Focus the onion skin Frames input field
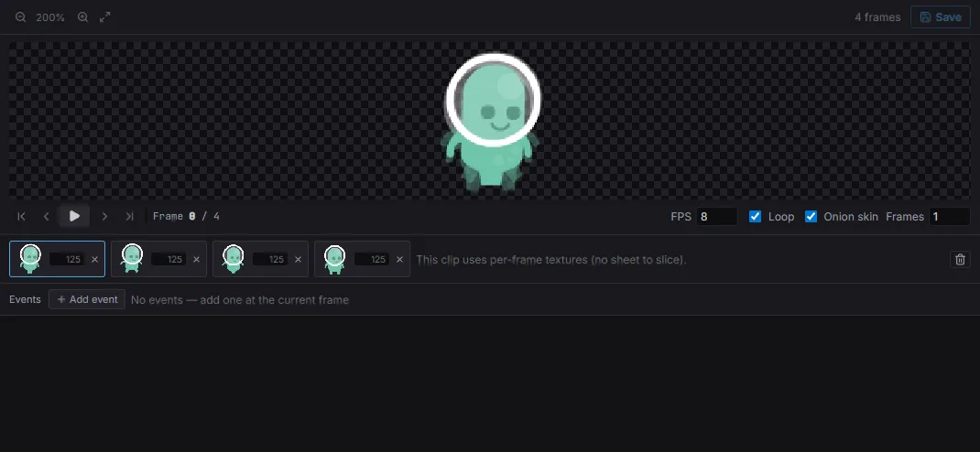Viewport: 980px width, 452px height. (950, 217)
